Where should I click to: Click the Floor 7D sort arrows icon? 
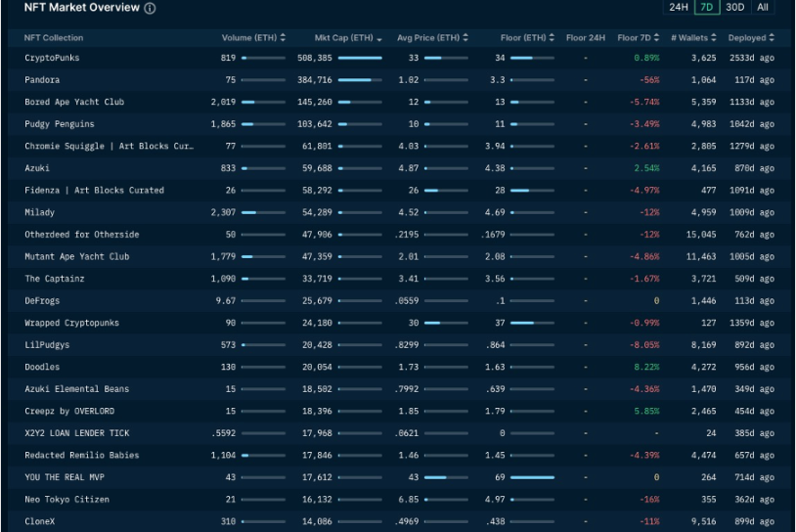tap(657, 38)
